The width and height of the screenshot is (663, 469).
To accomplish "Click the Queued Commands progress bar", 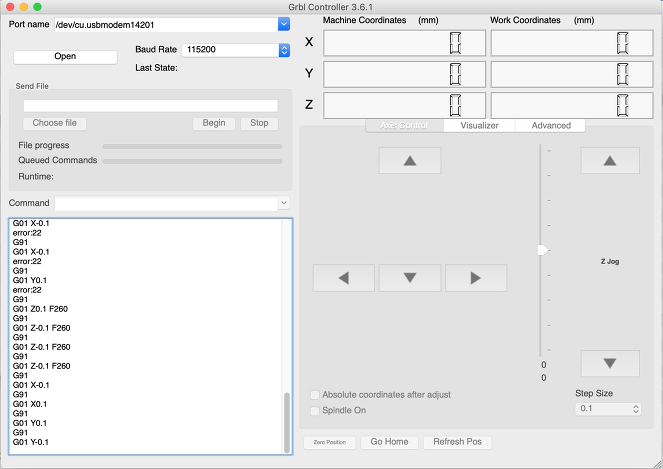I will 192,161.
